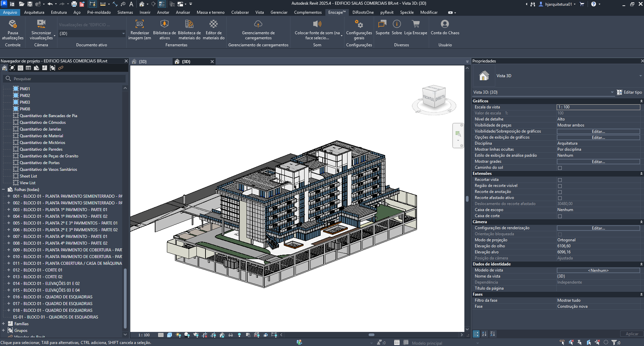Open Configurações gerais gear icon

coord(359,24)
